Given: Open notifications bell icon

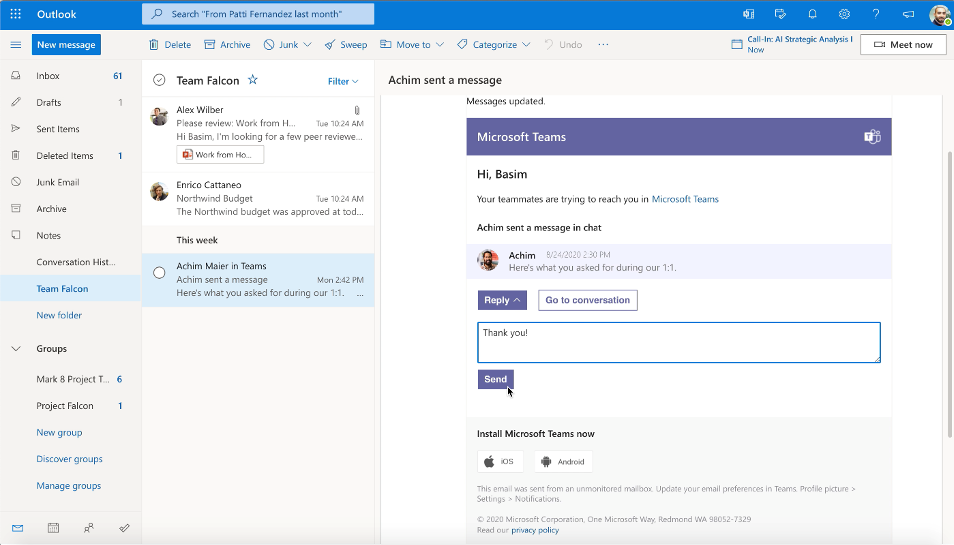Looking at the screenshot, I should 812,14.
